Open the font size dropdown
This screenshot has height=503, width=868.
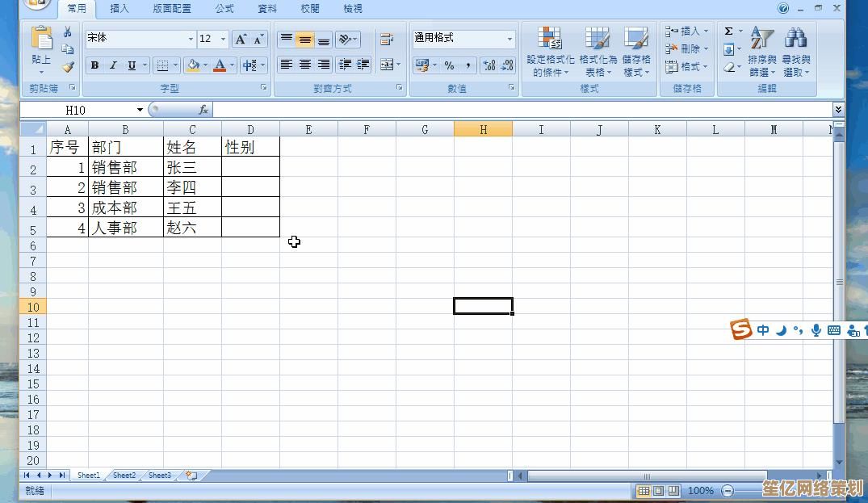point(223,39)
